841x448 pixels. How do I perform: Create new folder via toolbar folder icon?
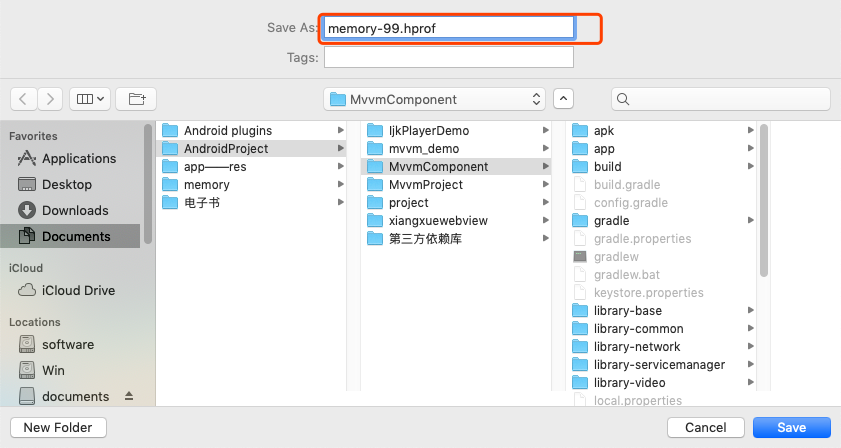[x=136, y=99]
